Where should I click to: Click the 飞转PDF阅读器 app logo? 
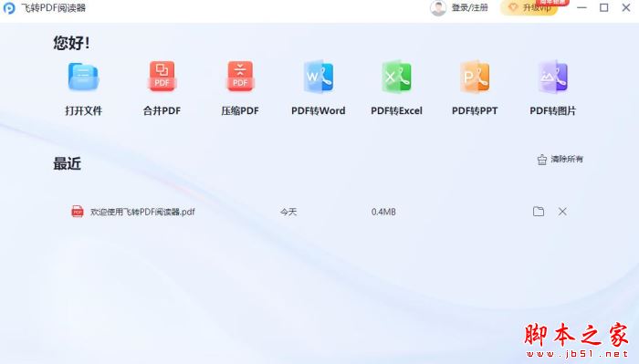(x=9, y=7)
